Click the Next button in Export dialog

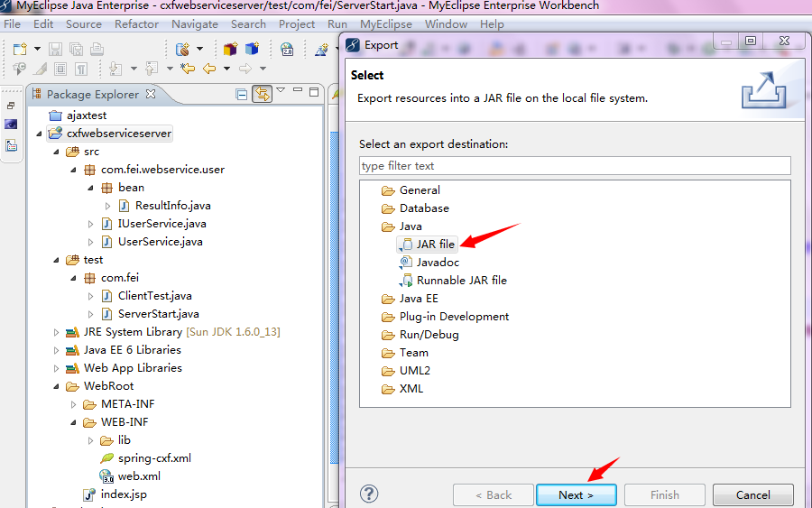click(x=576, y=495)
